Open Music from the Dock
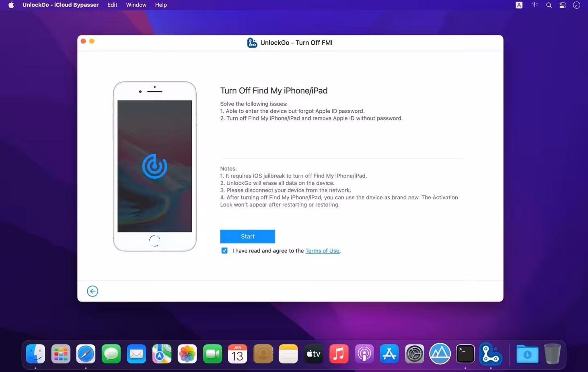The image size is (588, 372). (339, 354)
